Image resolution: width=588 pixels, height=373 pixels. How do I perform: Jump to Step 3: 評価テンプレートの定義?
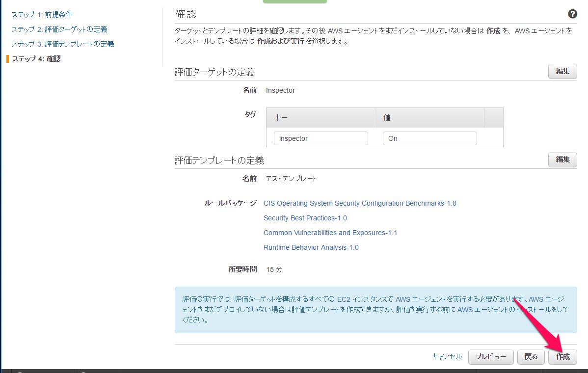coord(63,44)
